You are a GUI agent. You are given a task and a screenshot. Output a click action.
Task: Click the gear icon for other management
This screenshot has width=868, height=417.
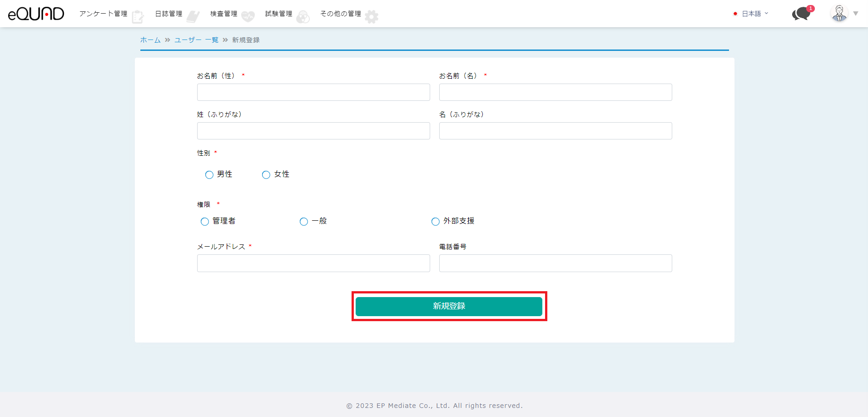coord(372,17)
